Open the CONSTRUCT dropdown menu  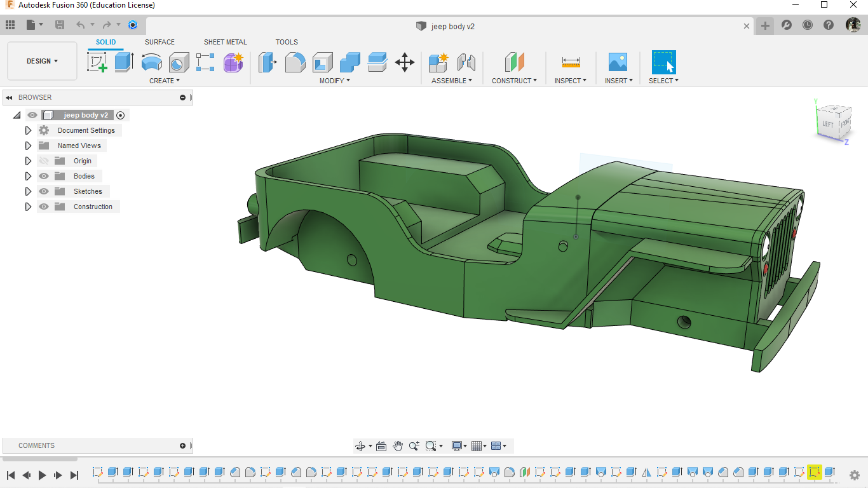pos(514,81)
